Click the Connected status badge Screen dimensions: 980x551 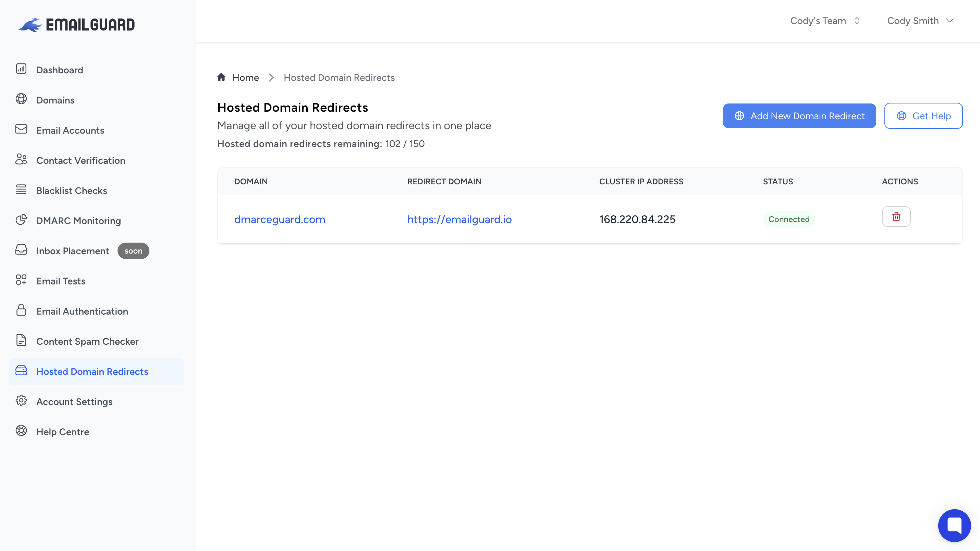tap(788, 219)
